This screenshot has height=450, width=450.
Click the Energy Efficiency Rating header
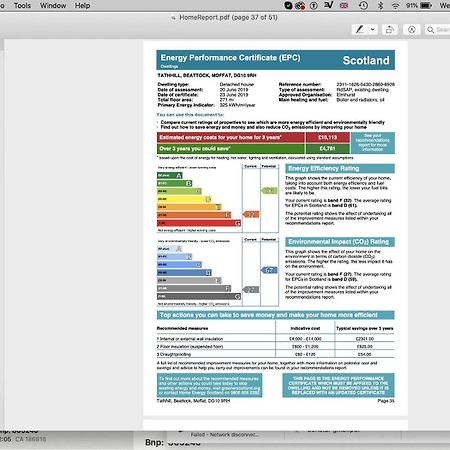[340, 168]
